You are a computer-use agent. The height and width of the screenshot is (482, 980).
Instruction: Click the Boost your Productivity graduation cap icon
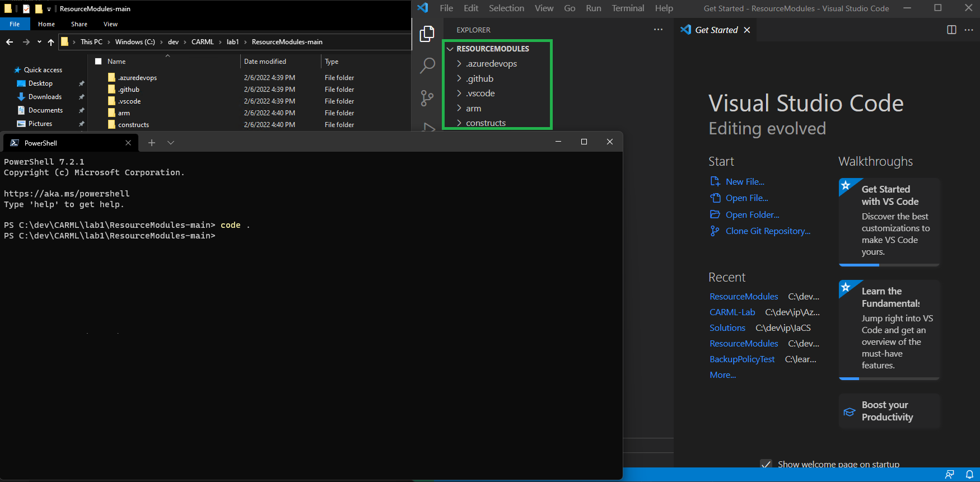[x=850, y=411]
